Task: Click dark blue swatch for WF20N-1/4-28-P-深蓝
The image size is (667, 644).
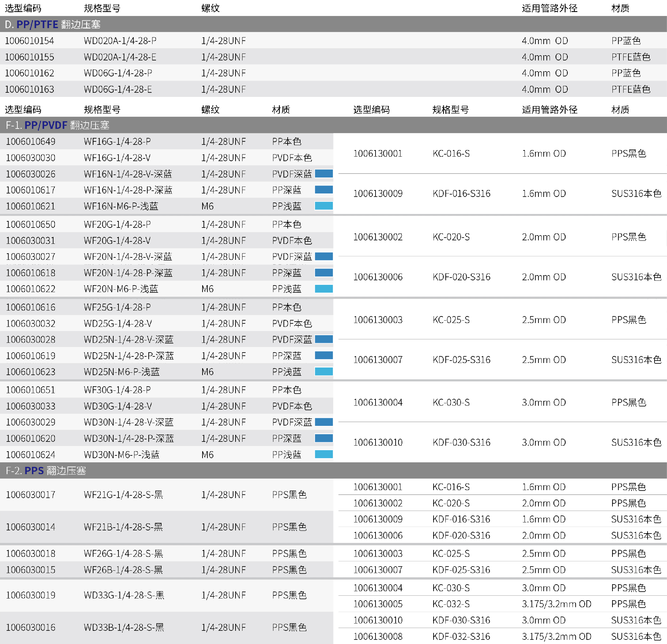Action: 324,273
